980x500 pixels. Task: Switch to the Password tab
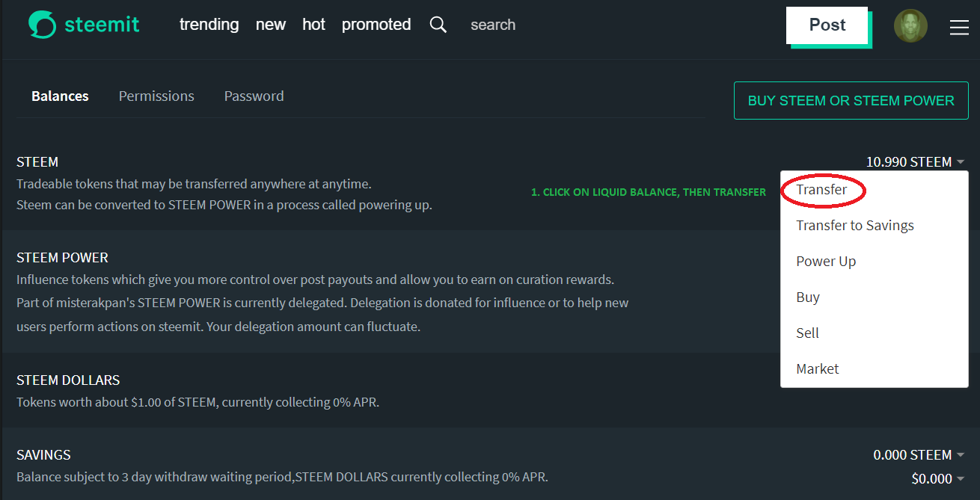click(254, 96)
